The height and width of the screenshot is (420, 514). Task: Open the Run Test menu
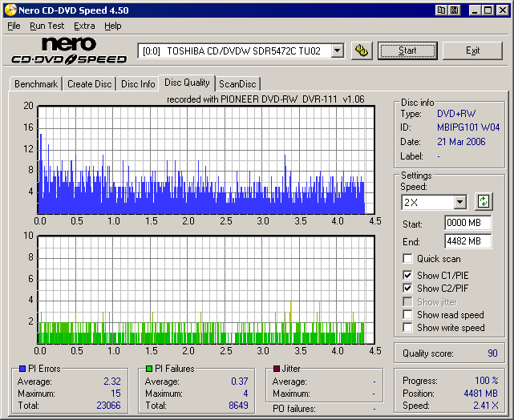click(x=47, y=26)
